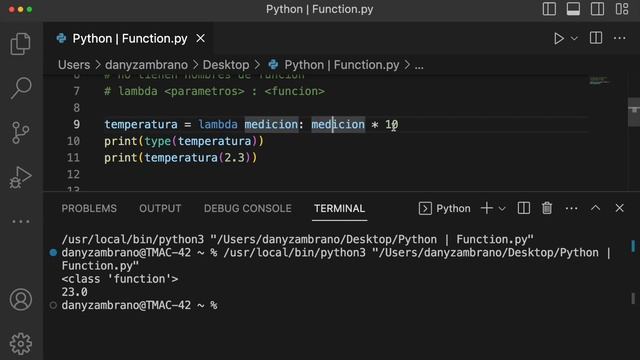Click Desktop breadcrumb

click(x=226, y=65)
